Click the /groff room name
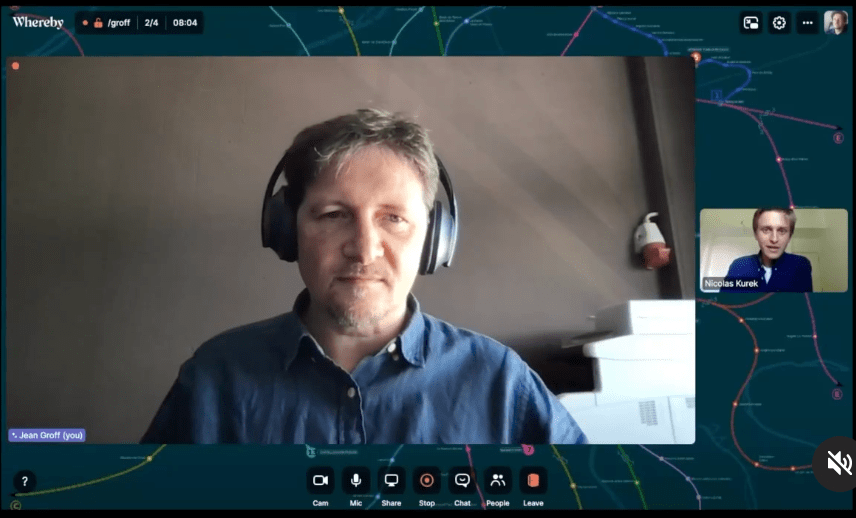The height and width of the screenshot is (518, 856). pyautogui.click(x=118, y=23)
